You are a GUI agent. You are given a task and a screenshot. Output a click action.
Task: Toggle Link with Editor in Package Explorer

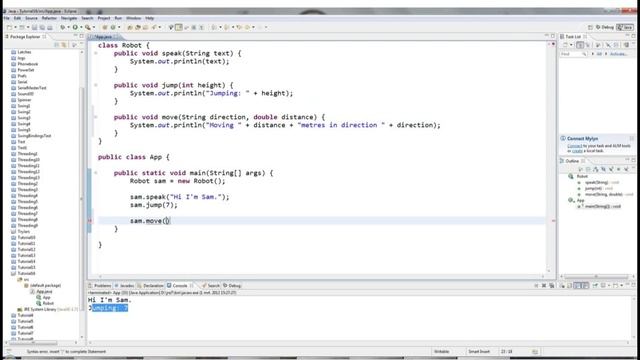64,44
